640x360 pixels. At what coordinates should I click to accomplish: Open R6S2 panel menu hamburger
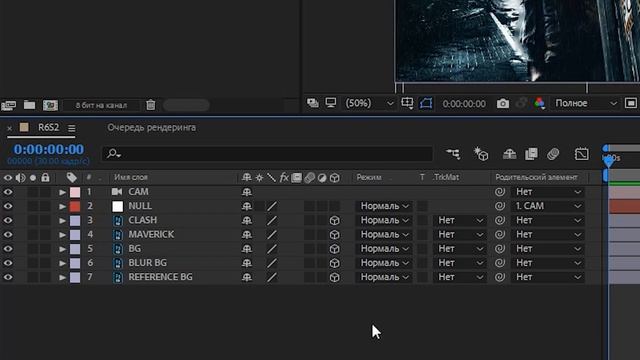[x=71, y=128]
